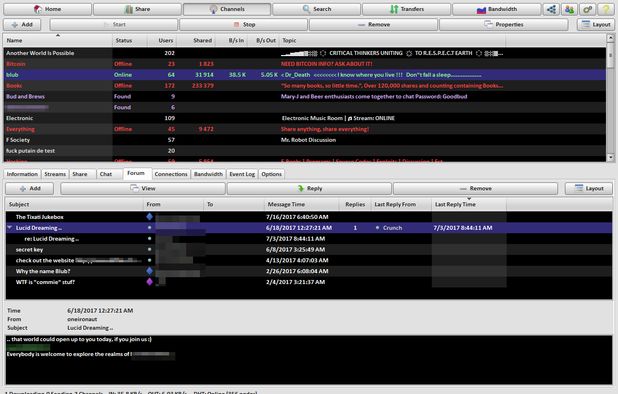
Task: Open the Share section
Action: click(x=137, y=9)
